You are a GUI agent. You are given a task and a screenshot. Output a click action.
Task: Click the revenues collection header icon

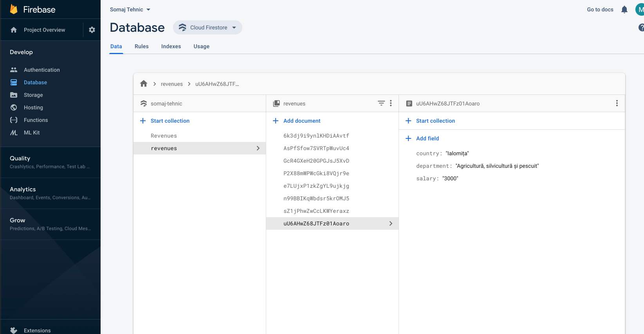coord(276,103)
